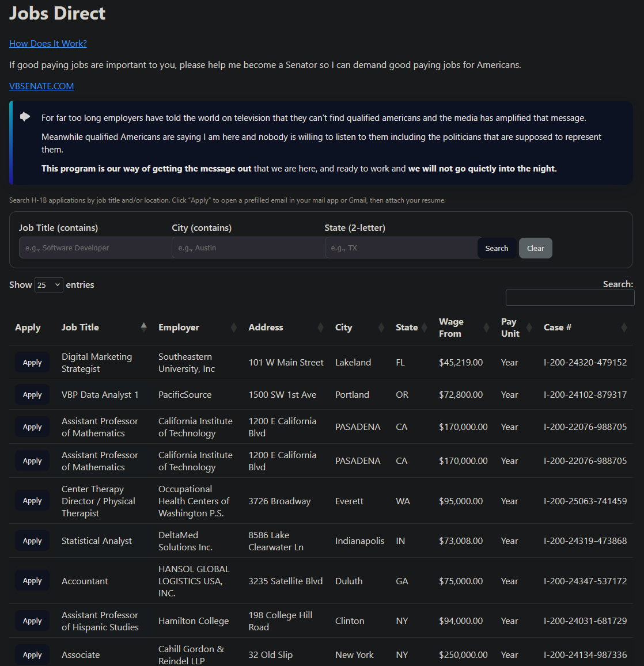Click the Case # column header text
644x666 pixels.
(x=557, y=327)
